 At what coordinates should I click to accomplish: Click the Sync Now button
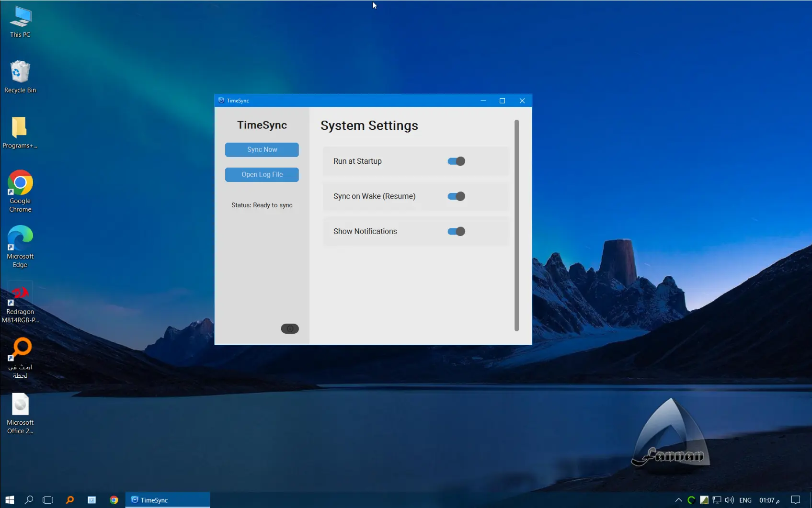pyautogui.click(x=262, y=149)
